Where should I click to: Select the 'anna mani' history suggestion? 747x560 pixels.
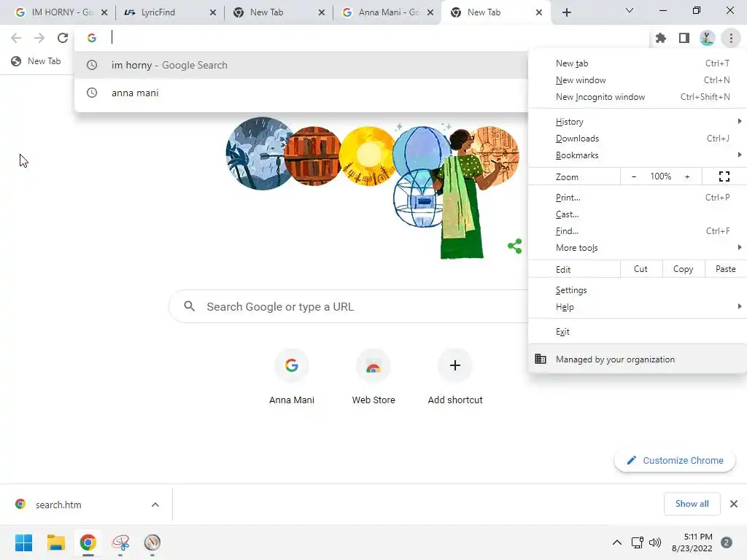pos(301,93)
